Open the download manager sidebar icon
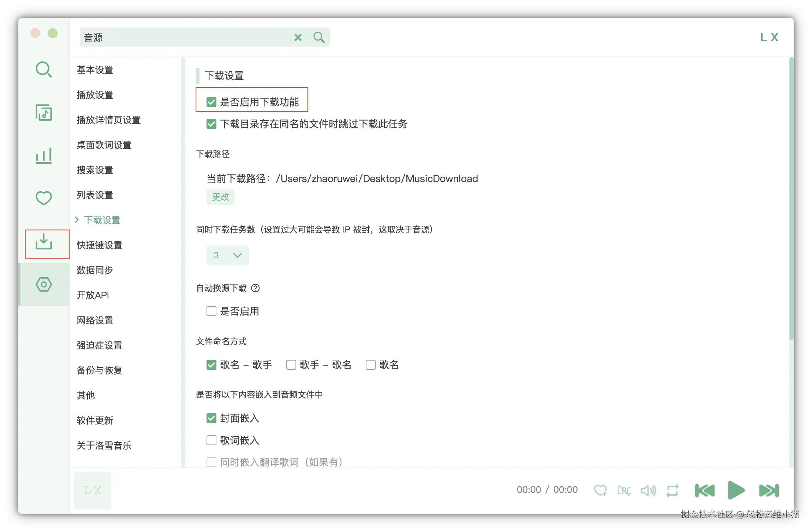The height and width of the screenshot is (532, 812). click(44, 242)
